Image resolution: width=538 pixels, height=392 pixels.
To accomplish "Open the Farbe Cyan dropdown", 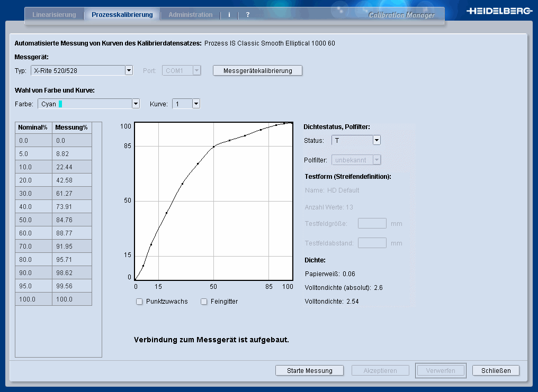I will (89, 104).
